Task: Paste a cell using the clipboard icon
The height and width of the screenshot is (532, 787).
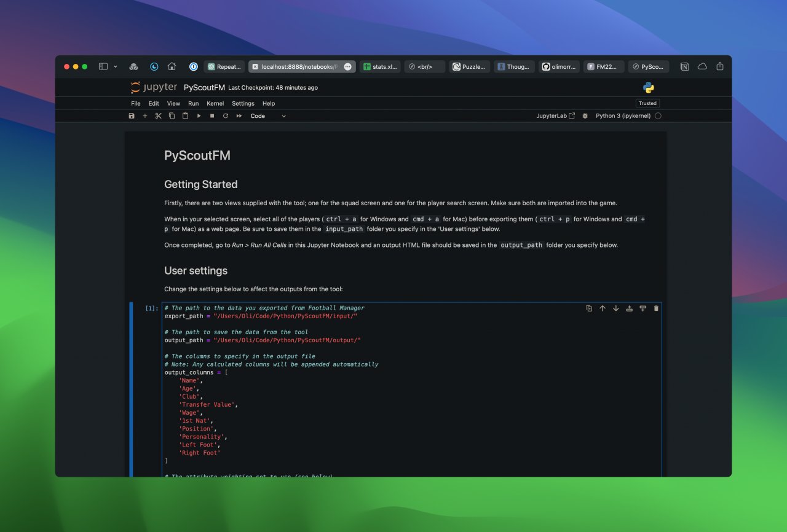Action: click(x=185, y=116)
